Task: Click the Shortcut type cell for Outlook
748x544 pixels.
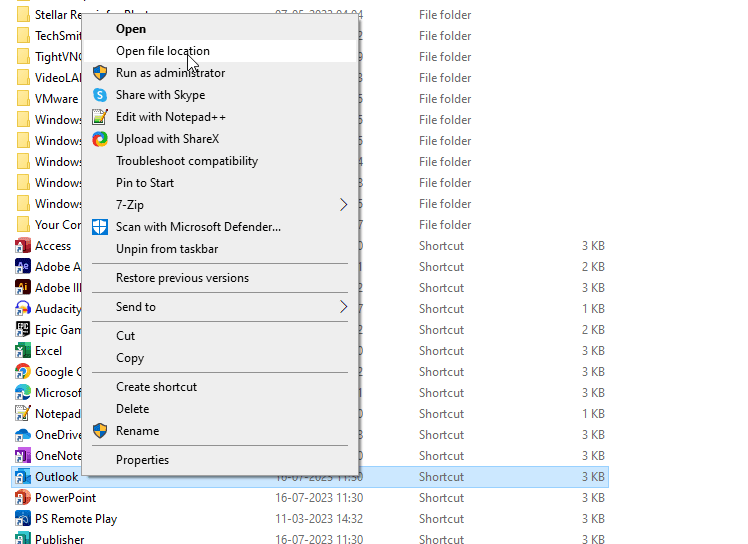Action: tap(441, 477)
